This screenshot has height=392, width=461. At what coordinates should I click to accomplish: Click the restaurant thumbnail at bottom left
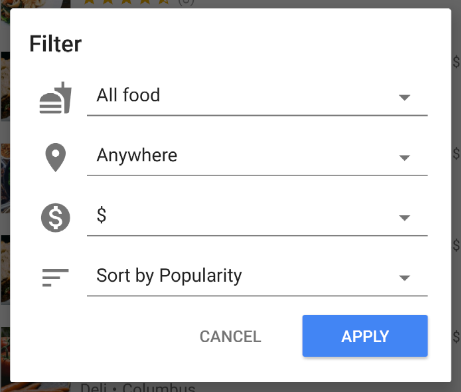click(35, 387)
